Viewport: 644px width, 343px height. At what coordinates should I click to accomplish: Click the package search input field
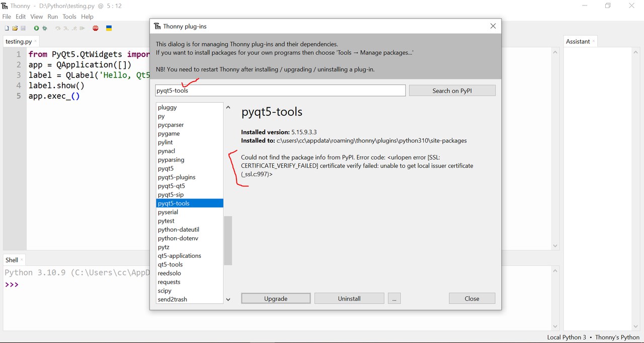(x=280, y=91)
